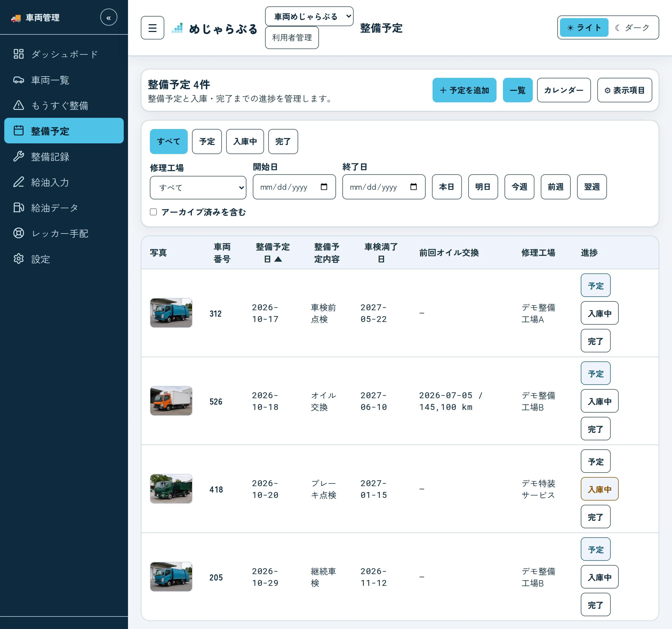Image resolution: width=672 pixels, height=629 pixels.
Task: Open 利用者管理 button
Action: 292,38
